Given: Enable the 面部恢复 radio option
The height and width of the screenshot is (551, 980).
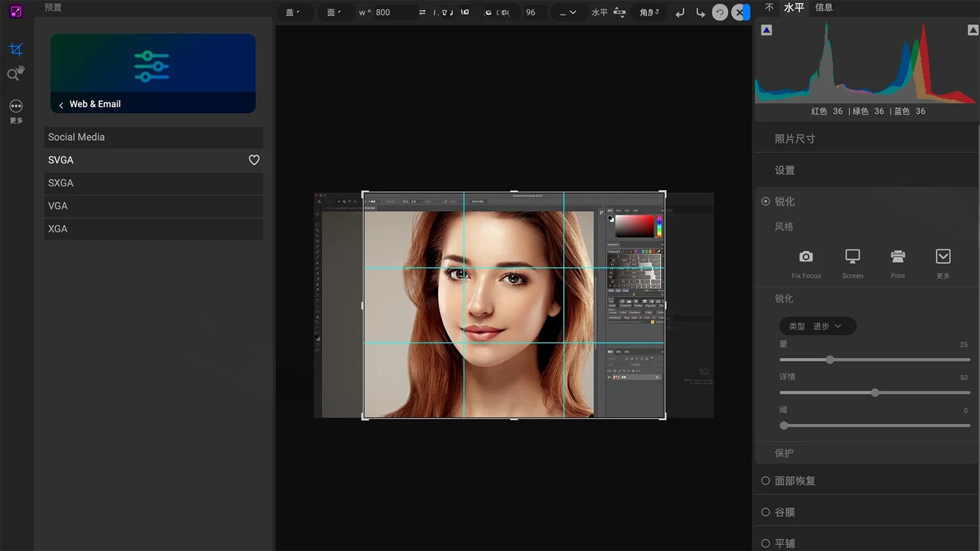Looking at the screenshot, I should (766, 481).
